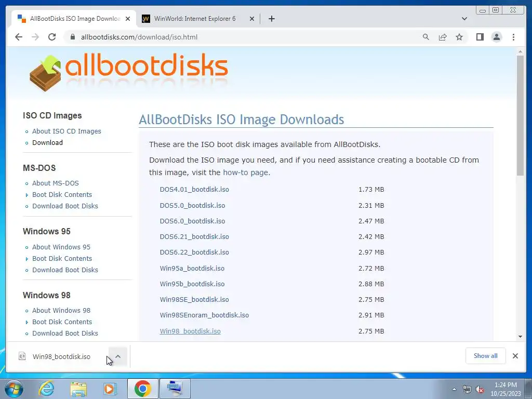View site information lock icon
This screenshot has height=399, width=532.
(72, 37)
